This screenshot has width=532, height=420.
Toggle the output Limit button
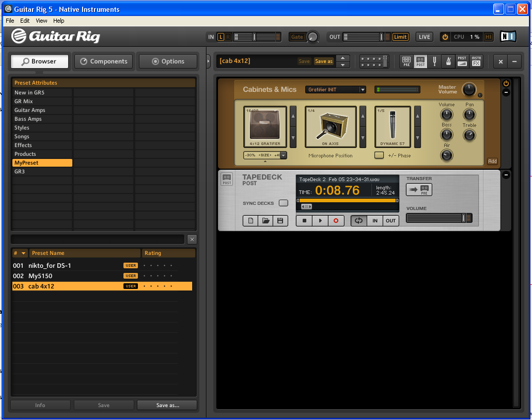[400, 37]
